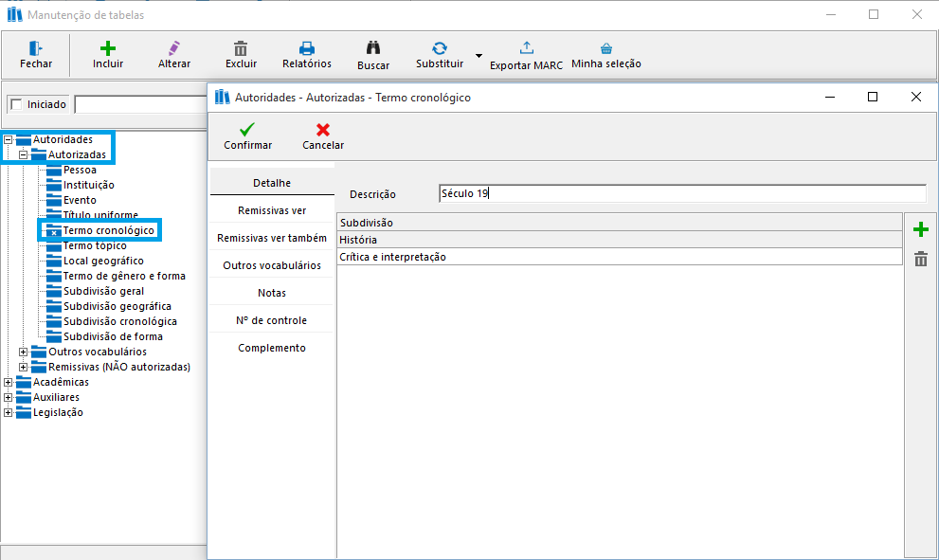Select Subdivisão cronológica in the tree

120,321
